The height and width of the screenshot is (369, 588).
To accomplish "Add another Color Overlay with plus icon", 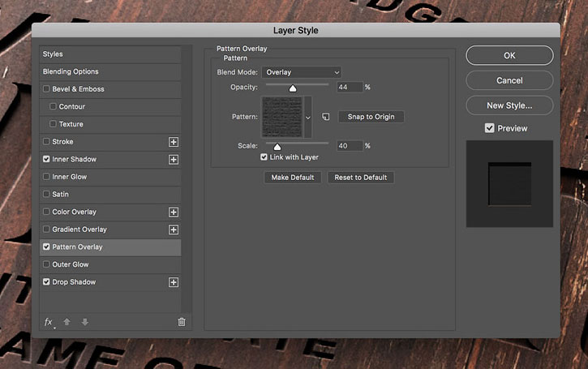I will pos(174,212).
